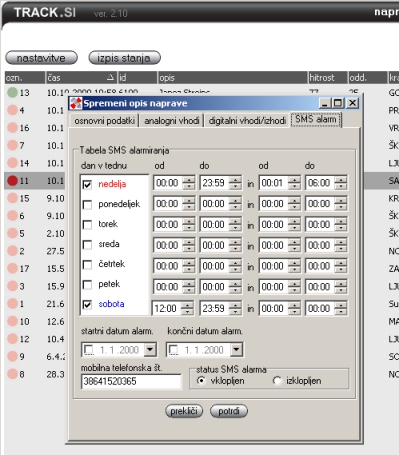The height and width of the screenshot is (455, 399).
Task: Select the vklopljen radio button
Action: pyautogui.click(x=201, y=380)
